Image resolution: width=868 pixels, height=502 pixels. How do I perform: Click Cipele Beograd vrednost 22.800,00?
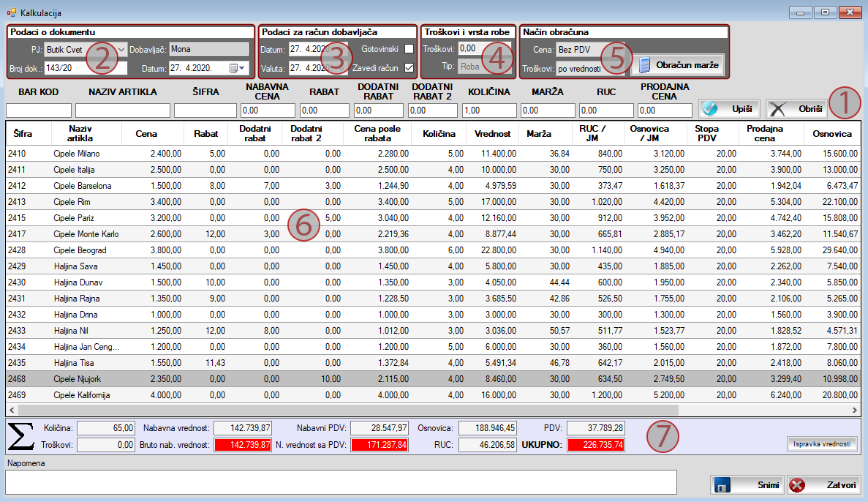click(499, 250)
